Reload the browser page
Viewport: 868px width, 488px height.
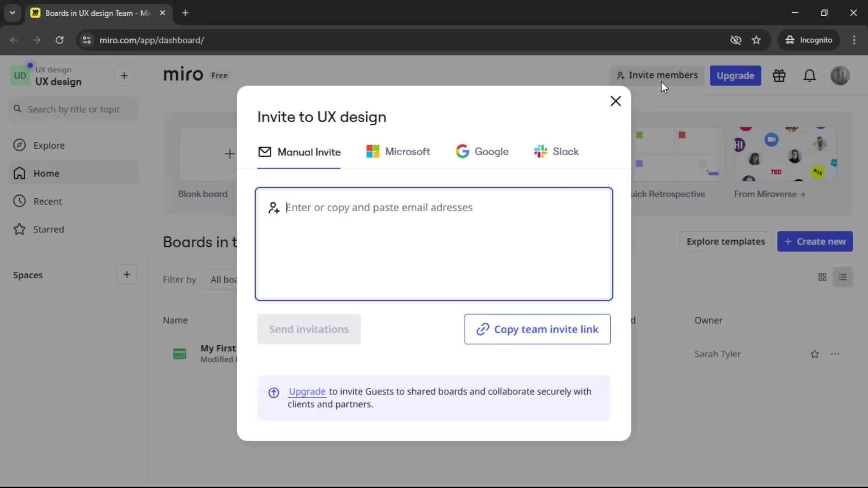click(59, 40)
